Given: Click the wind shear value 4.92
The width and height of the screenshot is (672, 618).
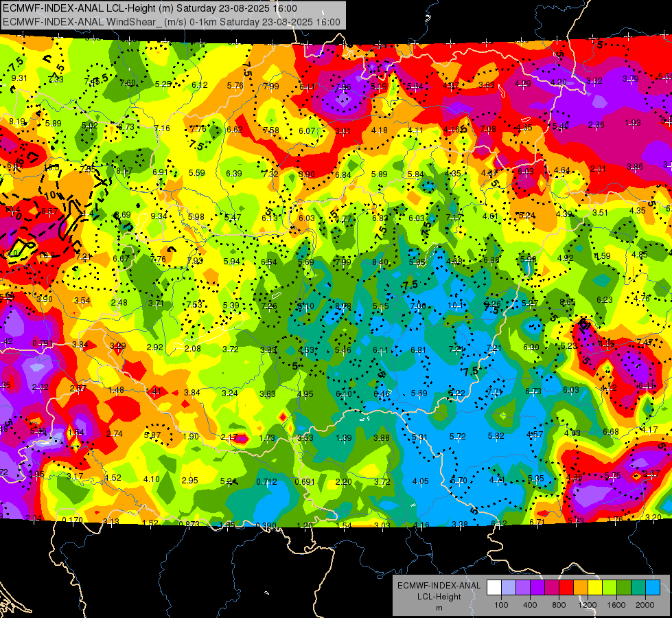Looking at the screenshot, I should (566, 257).
